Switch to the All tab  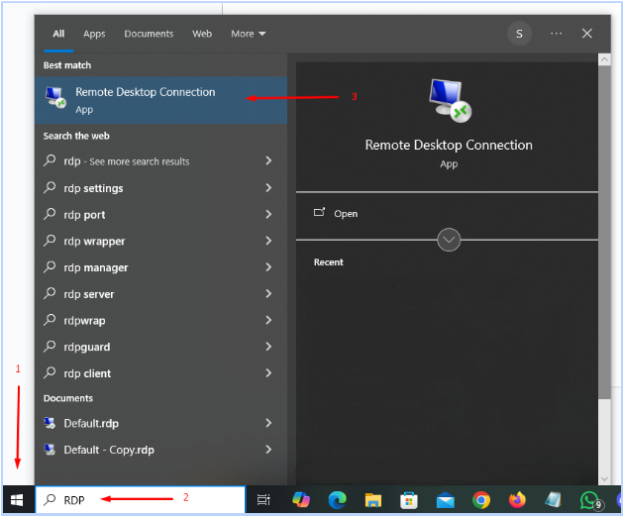pyautogui.click(x=58, y=34)
